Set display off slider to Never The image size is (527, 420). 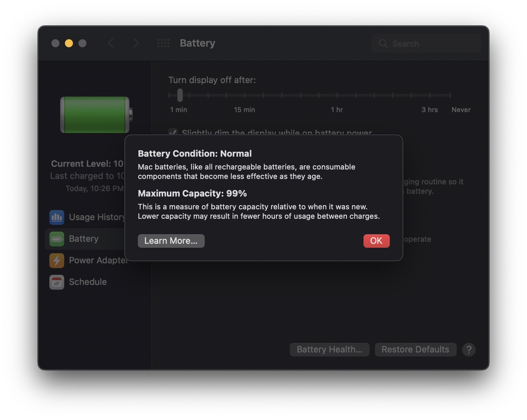click(450, 95)
